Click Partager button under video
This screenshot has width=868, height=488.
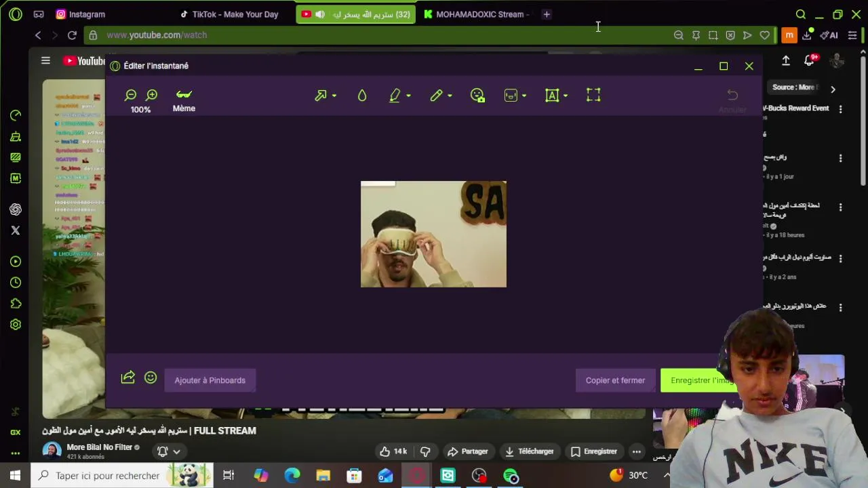(x=468, y=451)
